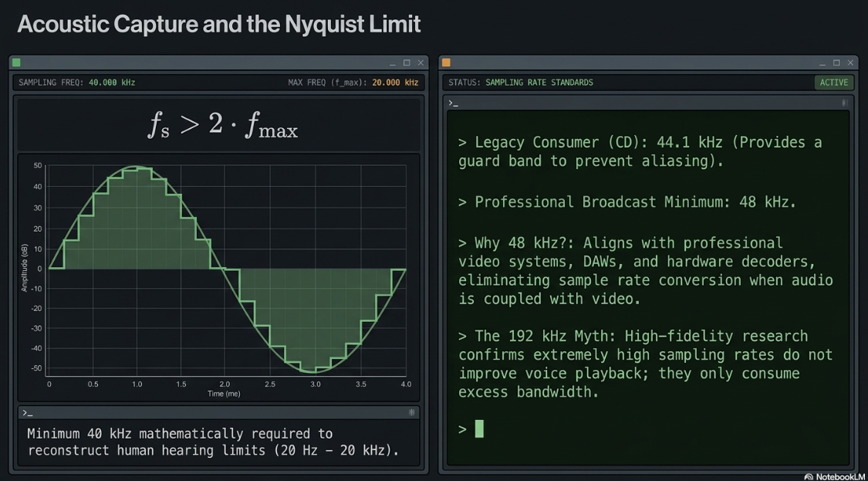Maximize the left sampling window

tap(407, 63)
